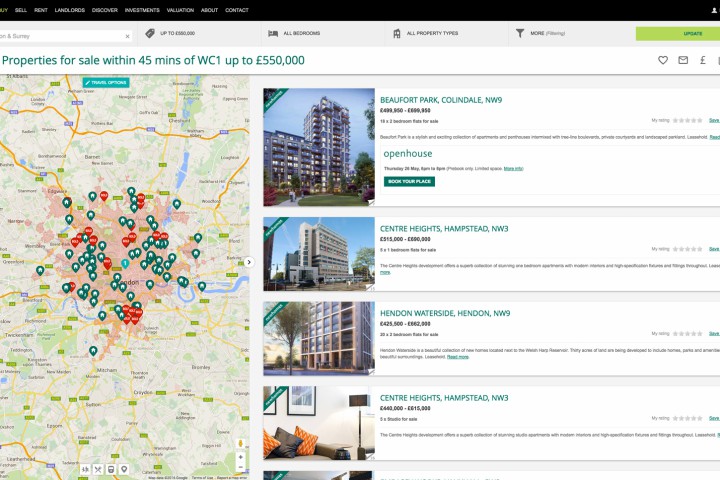Image resolution: width=720 pixels, height=480 pixels.
Task: Click the page heading 'Properties for sale within 45 mins'
Action: (x=153, y=60)
